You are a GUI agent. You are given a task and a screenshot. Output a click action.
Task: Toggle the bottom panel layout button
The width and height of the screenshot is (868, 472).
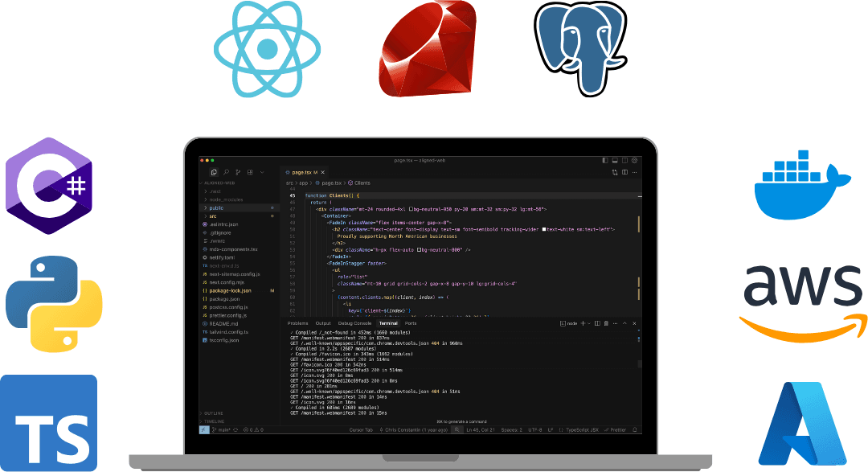click(x=615, y=160)
